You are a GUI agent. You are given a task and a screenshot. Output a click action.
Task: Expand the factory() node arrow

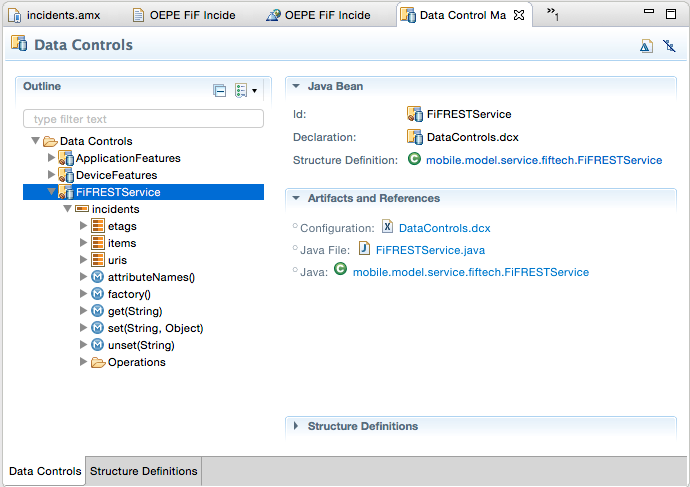click(x=83, y=293)
